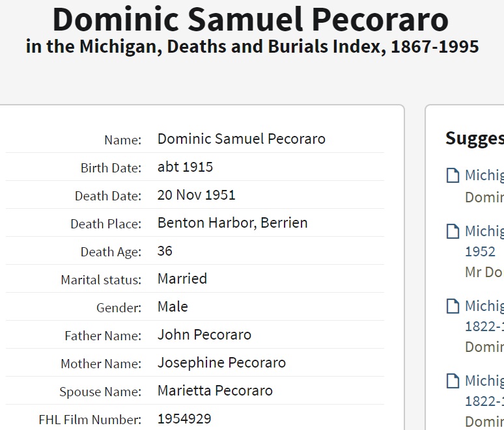Click the first suggested record document icon
This screenshot has height=430, width=504.
[452, 176]
